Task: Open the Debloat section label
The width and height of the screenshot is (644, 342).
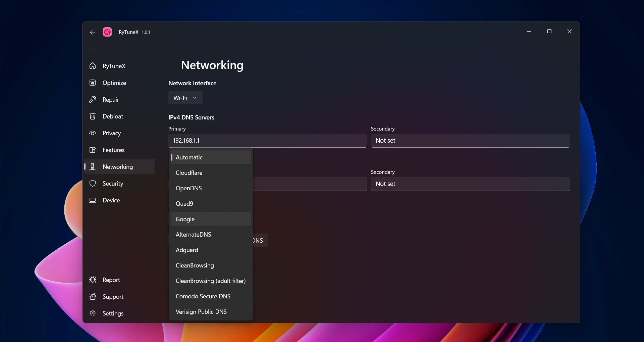Action: tap(113, 116)
